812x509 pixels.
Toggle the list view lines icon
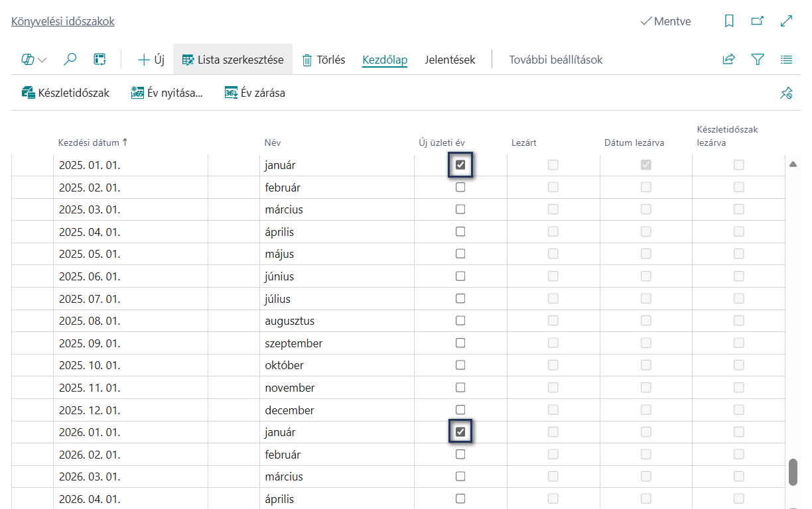coord(786,60)
